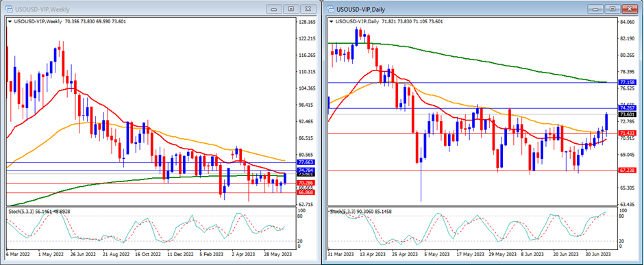Viewport: 644px width, 265px height.
Task: Click the 5 Feb 2023 date label
Action: point(212,254)
